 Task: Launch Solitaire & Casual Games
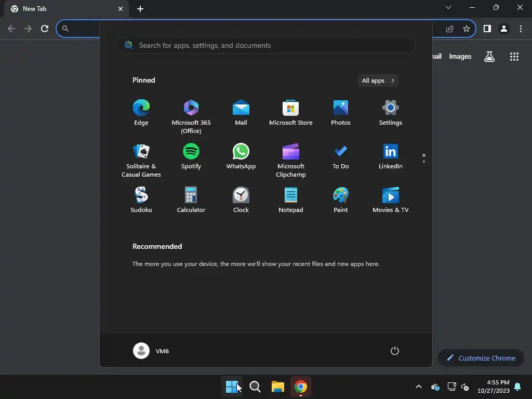tap(141, 161)
